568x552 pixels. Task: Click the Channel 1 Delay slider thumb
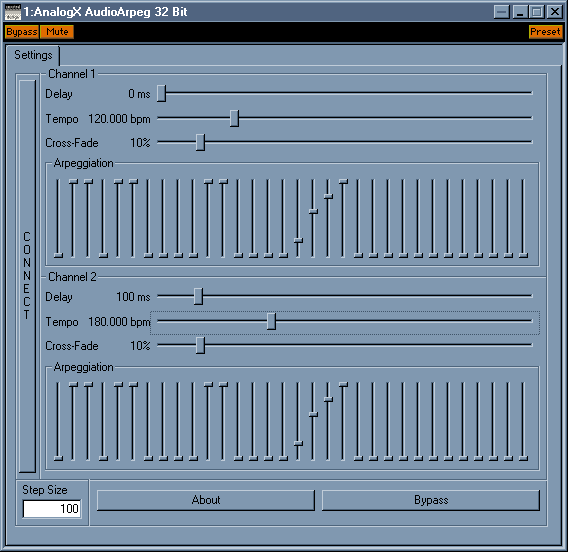[x=162, y=93]
